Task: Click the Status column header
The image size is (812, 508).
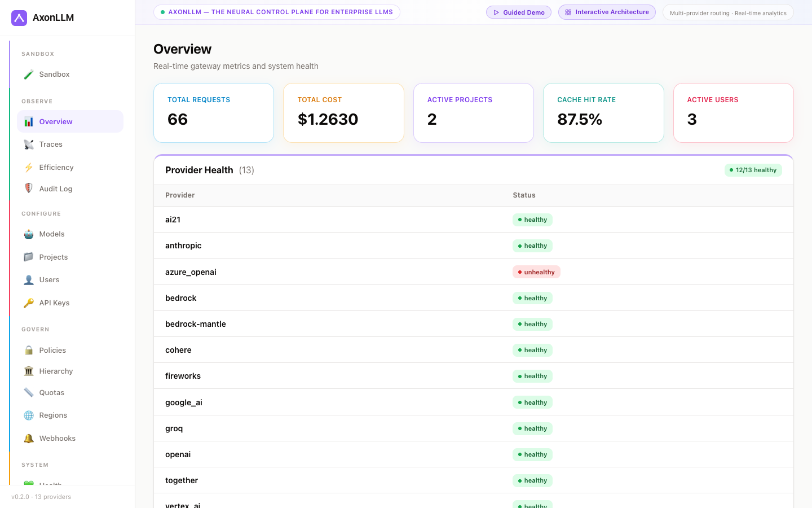Action: [524, 195]
